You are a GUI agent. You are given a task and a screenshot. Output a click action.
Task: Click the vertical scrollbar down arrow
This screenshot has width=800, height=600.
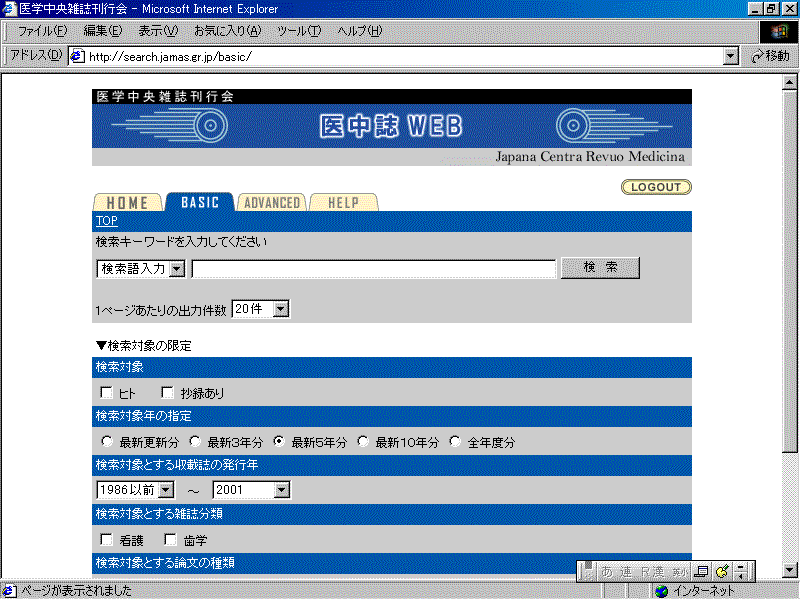pos(789,570)
